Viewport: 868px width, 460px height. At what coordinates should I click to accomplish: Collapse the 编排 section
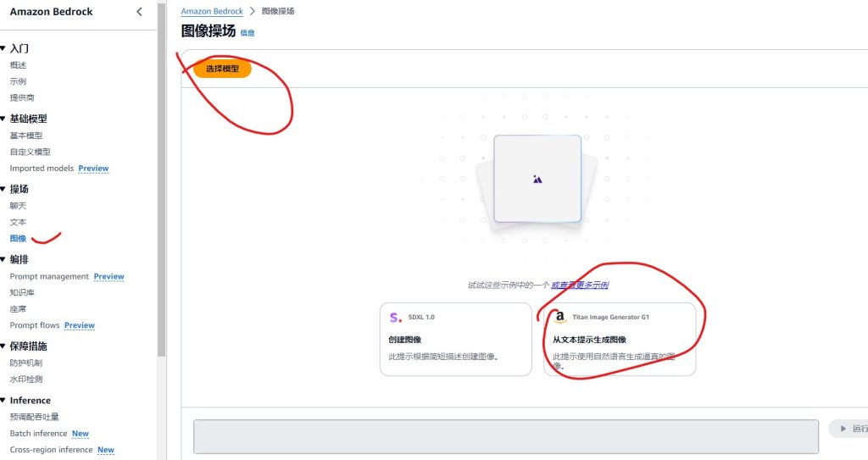[x=3, y=259]
